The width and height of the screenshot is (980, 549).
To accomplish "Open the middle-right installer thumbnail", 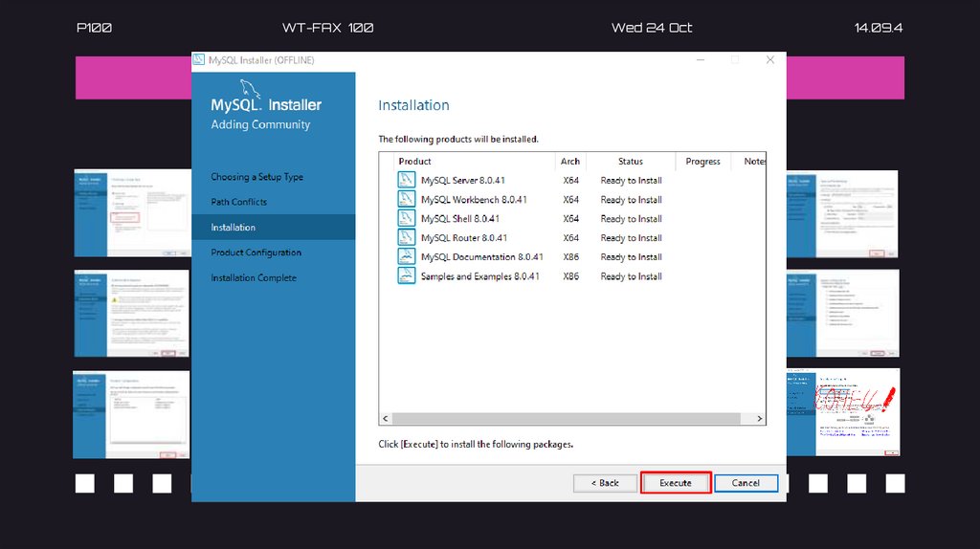I will point(842,313).
